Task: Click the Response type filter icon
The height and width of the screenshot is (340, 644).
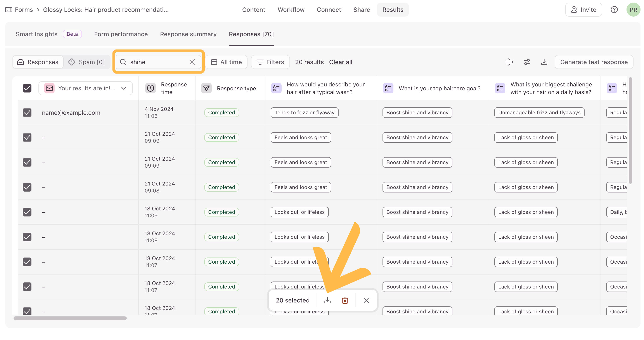Action: point(206,88)
